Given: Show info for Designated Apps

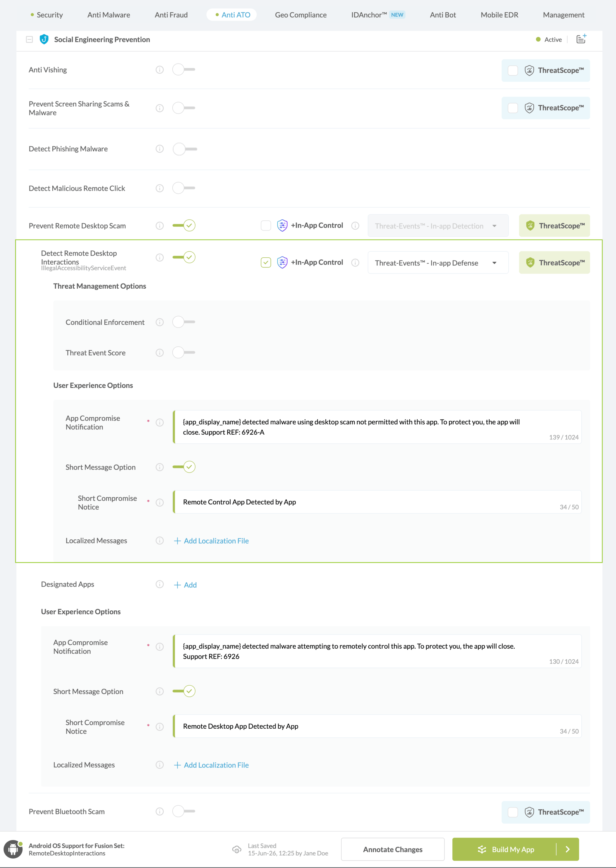Looking at the screenshot, I should click(160, 584).
